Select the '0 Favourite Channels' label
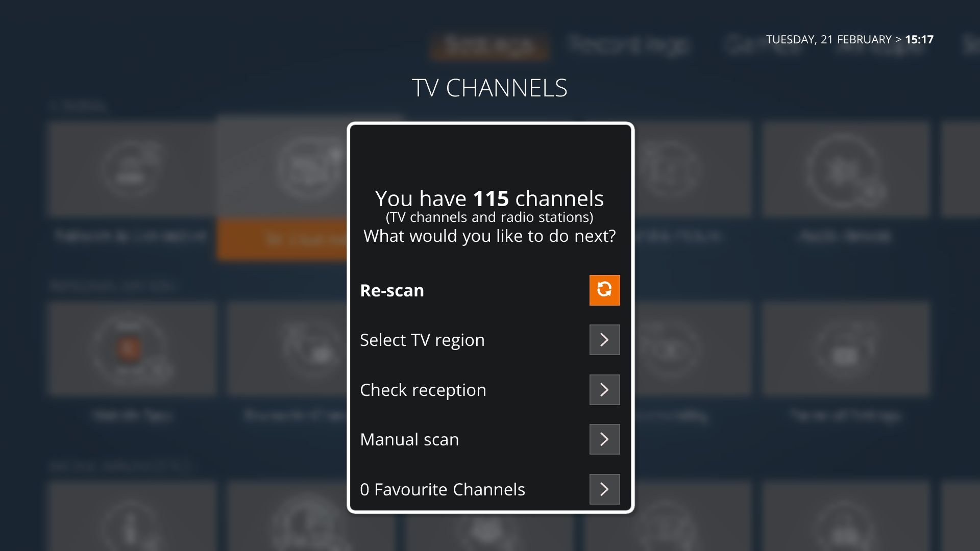 [x=443, y=489]
